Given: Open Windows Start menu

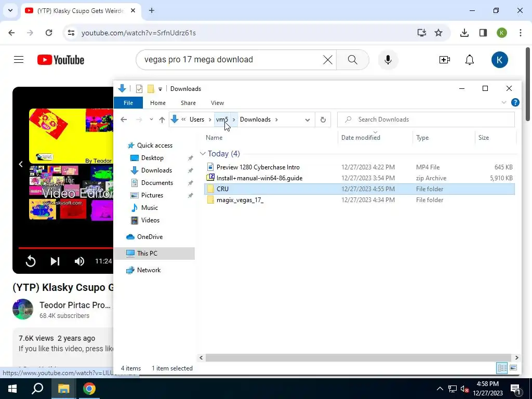Looking at the screenshot, I should (x=12, y=389).
